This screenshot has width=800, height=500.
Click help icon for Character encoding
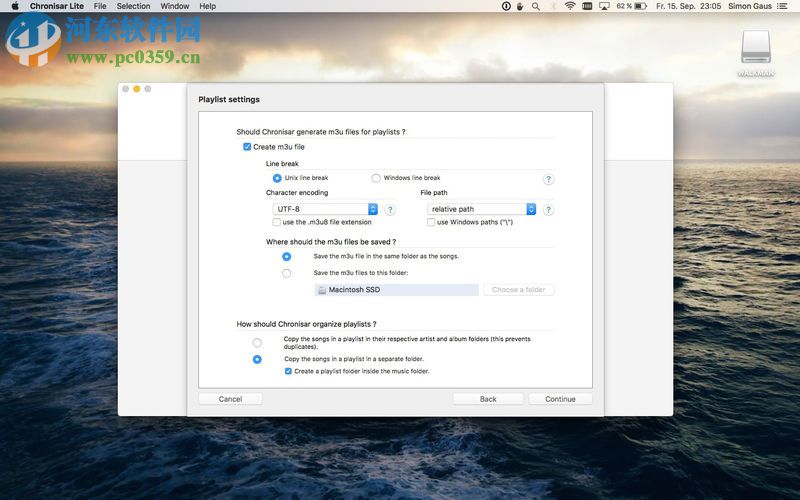pos(390,210)
